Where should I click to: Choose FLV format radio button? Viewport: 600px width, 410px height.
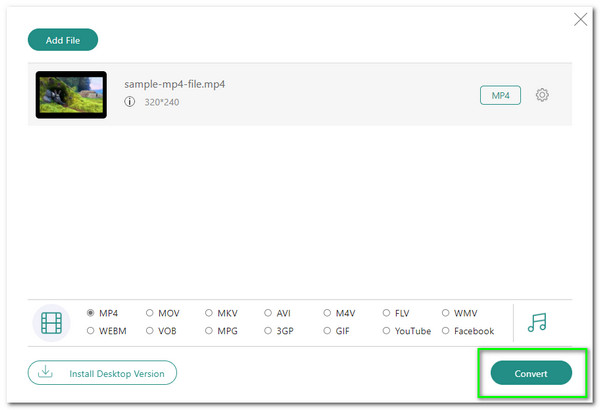386,313
